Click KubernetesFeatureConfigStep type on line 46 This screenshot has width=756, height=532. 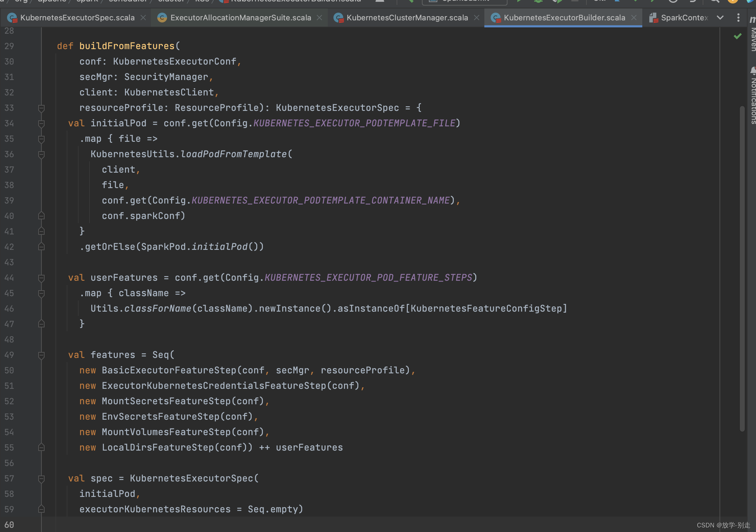486,308
